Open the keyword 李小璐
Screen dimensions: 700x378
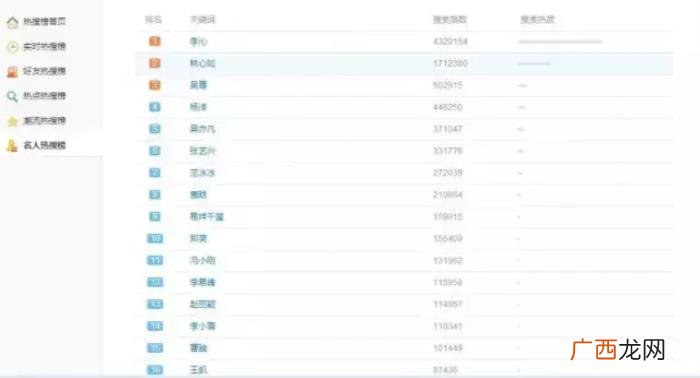[x=202, y=326]
